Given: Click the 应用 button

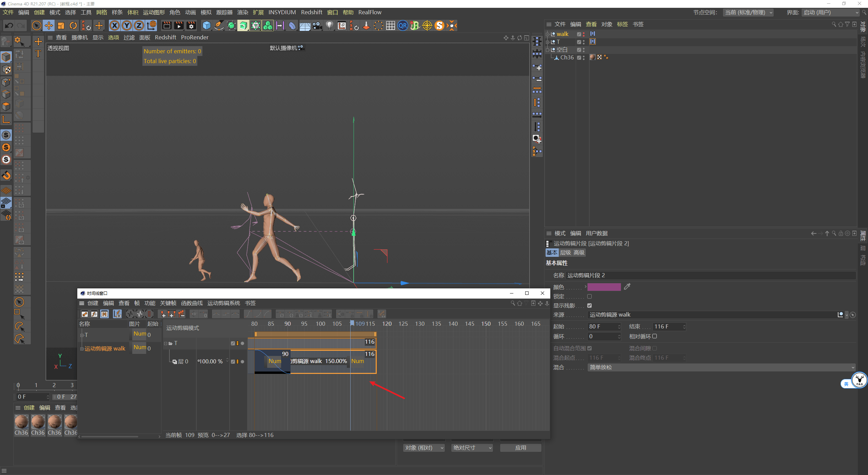Looking at the screenshot, I should tap(520, 448).
